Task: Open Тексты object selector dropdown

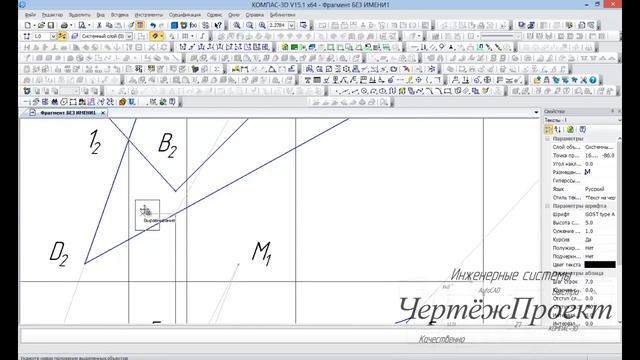Action: click(619, 120)
